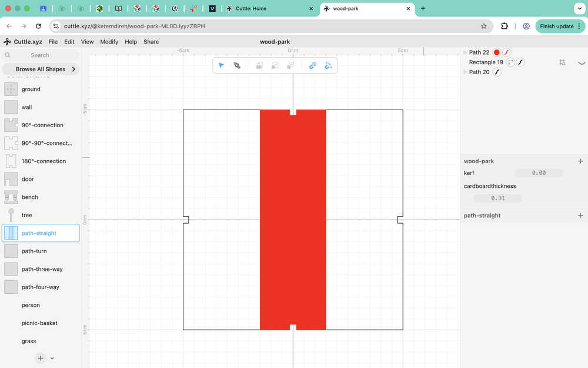
Task: Open the Share menu
Action: click(151, 42)
